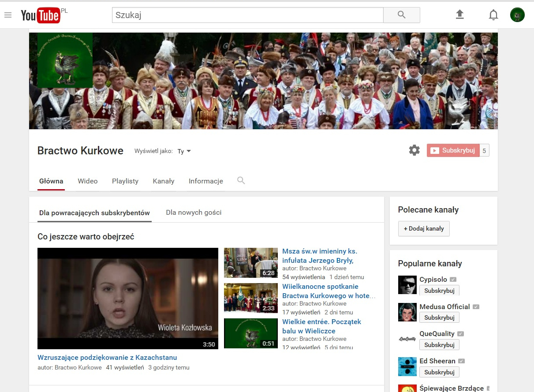Expand the 'Wyświetl jako: Ty' dropdown
534x392 pixels.
tap(184, 151)
